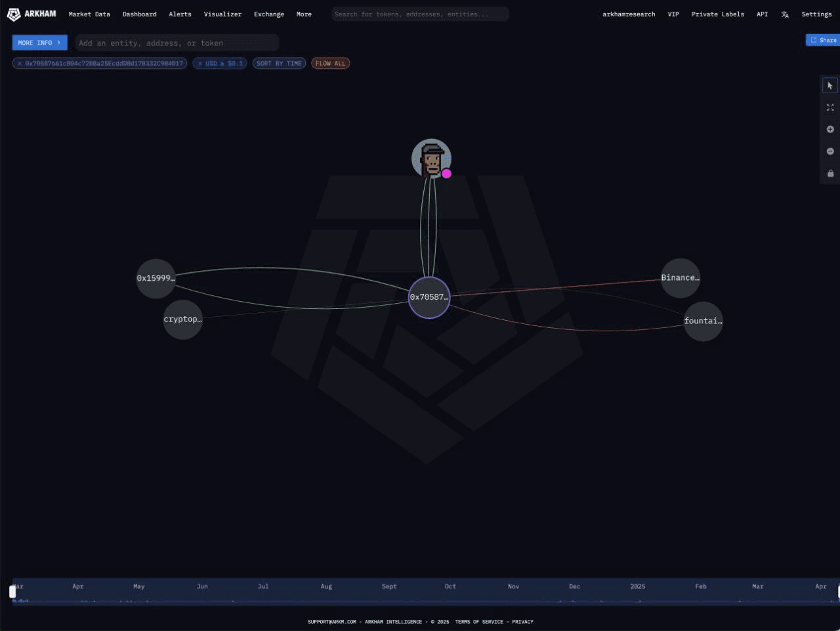Remove the USD ≥ $0.1 filter
The image size is (840, 631).
click(x=200, y=64)
